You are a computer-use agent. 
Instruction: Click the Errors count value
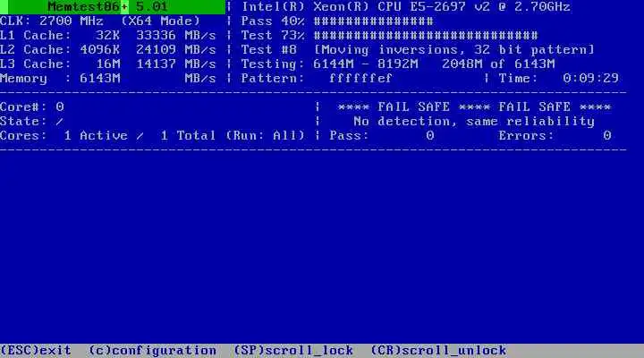click(x=607, y=136)
